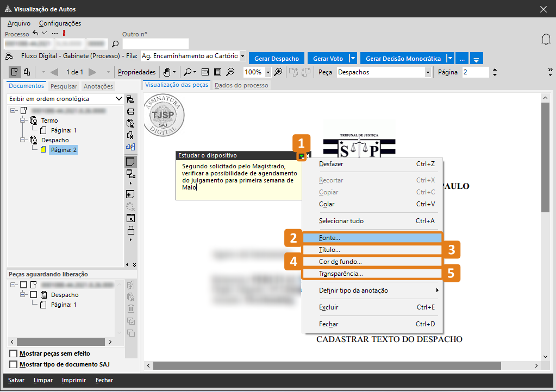Collapse the Despacho node in Documentos tree
The height and width of the screenshot is (392, 556).
[x=23, y=140]
